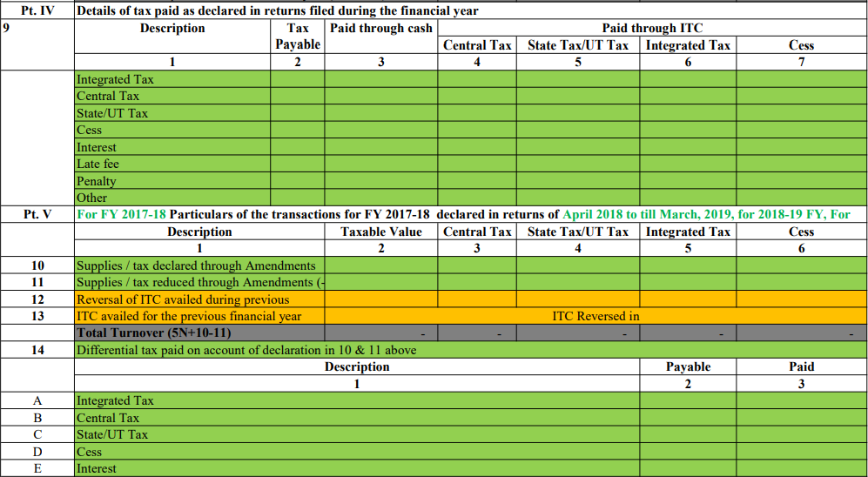Screen dimensions: 868x477
Task: Select the 'Taxable Value' column header
Action: click(x=380, y=232)
